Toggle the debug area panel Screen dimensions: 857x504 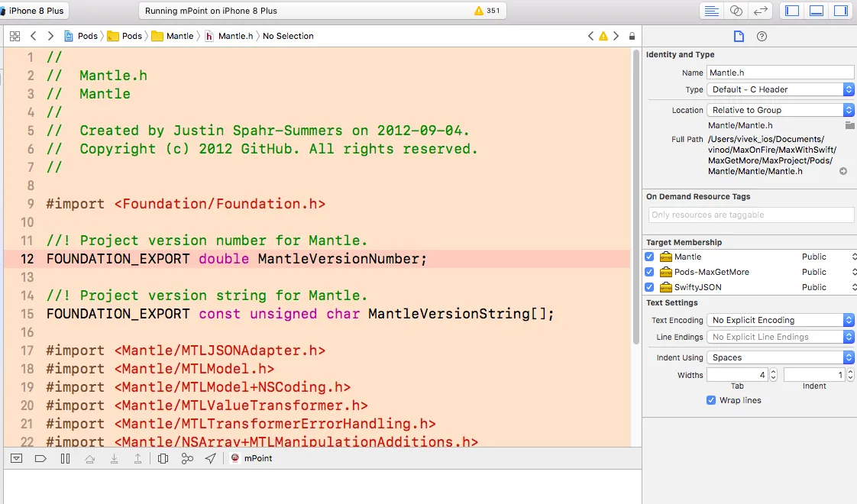pyautogui.click(x=816, y=11)
